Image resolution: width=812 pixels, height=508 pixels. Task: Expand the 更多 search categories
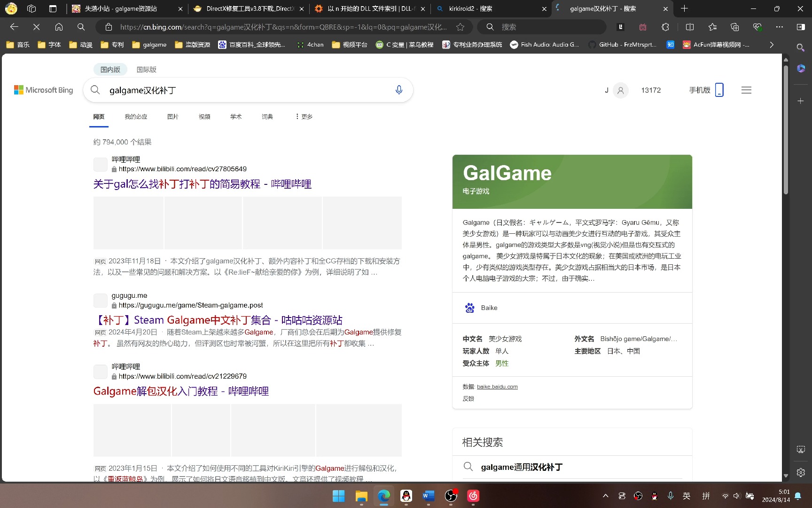(x=304, y=117)
